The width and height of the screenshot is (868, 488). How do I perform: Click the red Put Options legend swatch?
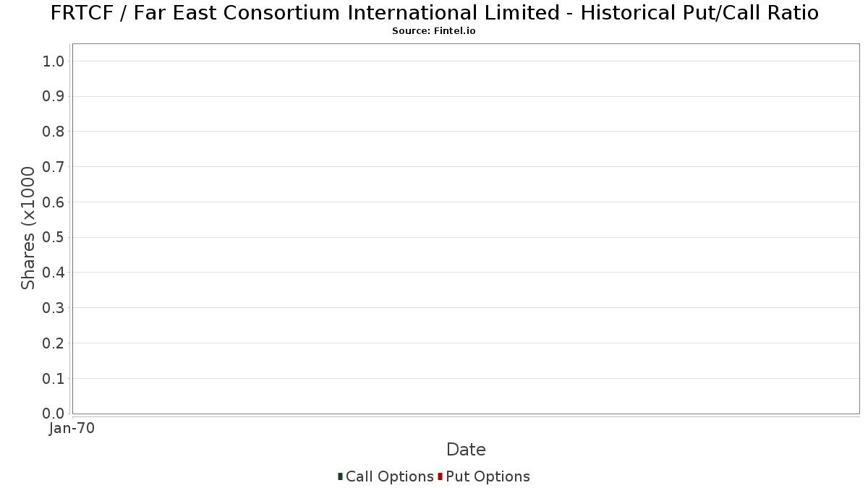point(440,476)
